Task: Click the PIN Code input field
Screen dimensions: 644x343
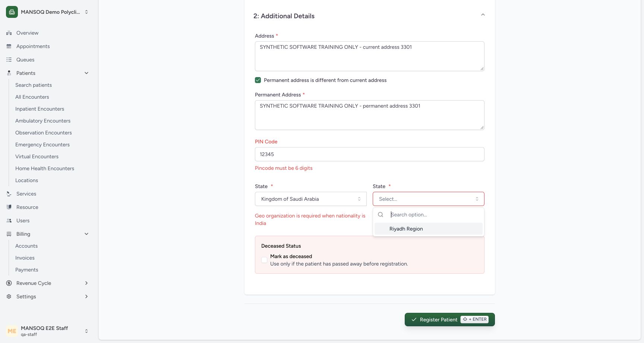Action: 370,154
